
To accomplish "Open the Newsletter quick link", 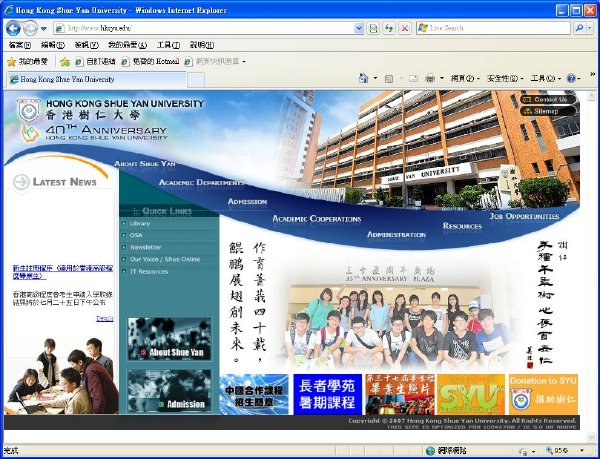I will pyautogui.click(x=145, y=247).
